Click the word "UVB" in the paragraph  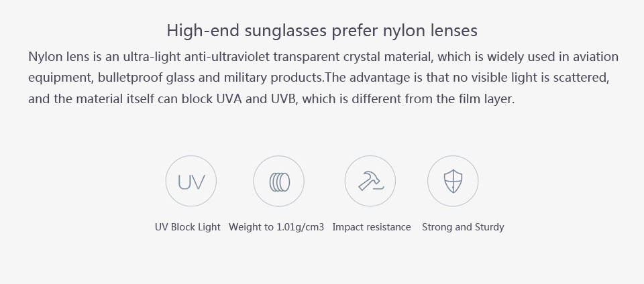pos(283,99)
